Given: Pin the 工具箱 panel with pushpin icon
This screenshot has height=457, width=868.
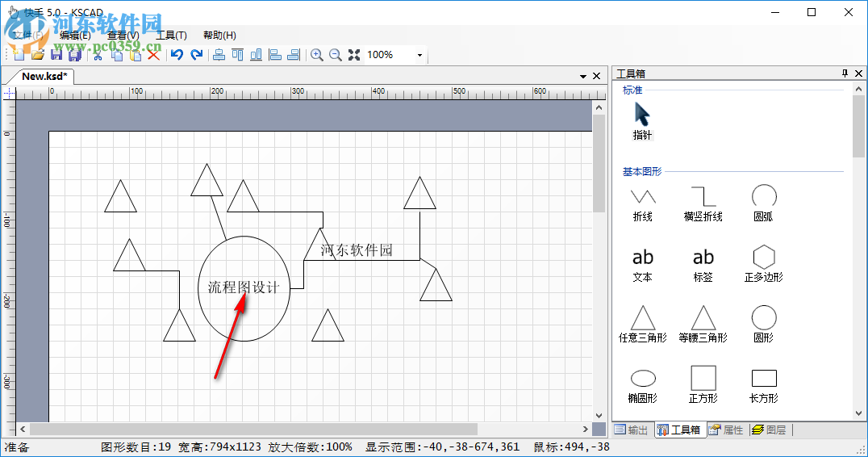Looking at the screenshot, I should tap(845, 73).
